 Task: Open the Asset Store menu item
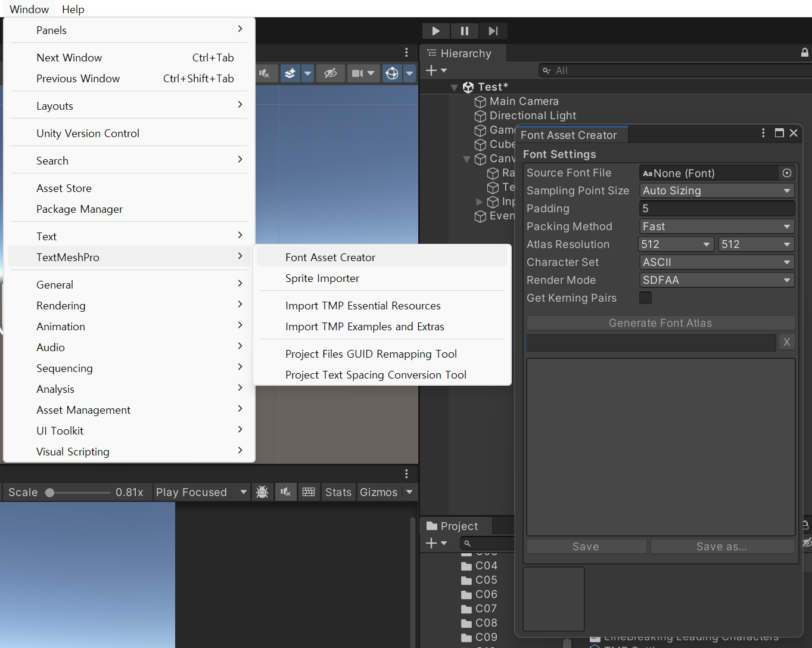click(x=129, y=188)
